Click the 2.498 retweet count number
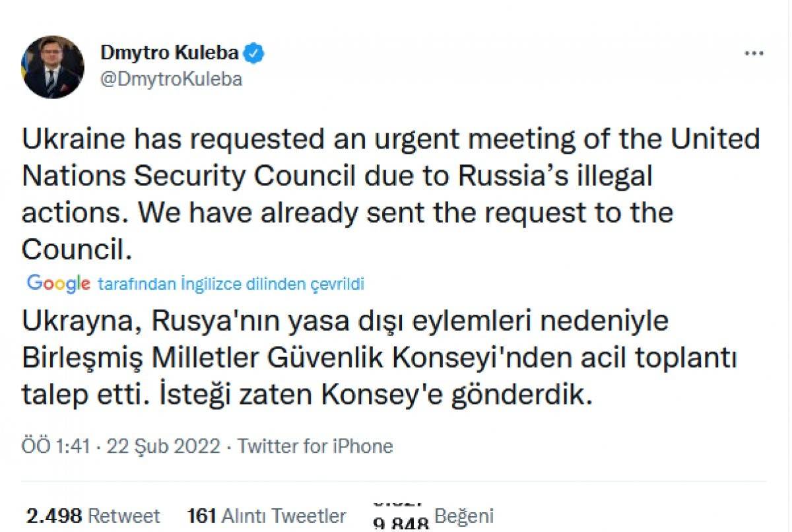 pyautogui.click(x=54, y=515)
